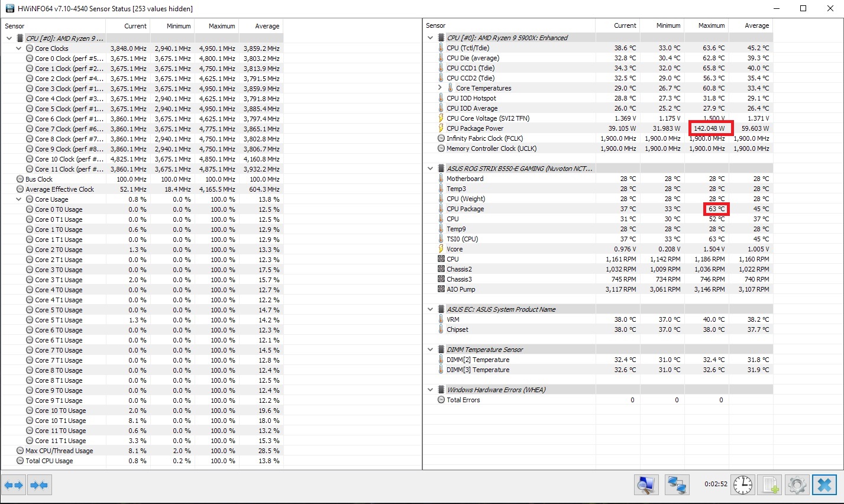Collapse the Windows Hardware Errors (WHEA) group

[430, 390]
